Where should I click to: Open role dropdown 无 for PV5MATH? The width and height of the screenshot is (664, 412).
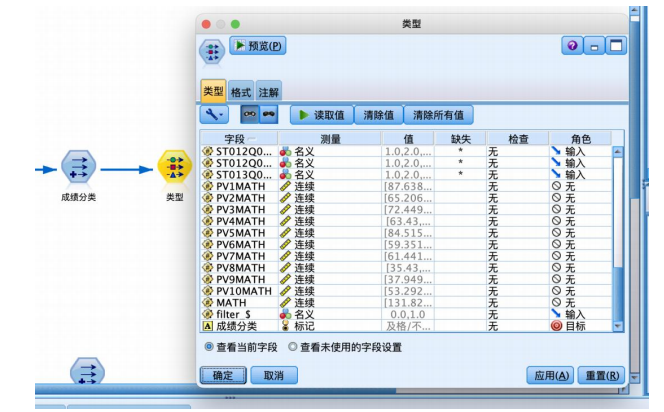click(580, 233)
